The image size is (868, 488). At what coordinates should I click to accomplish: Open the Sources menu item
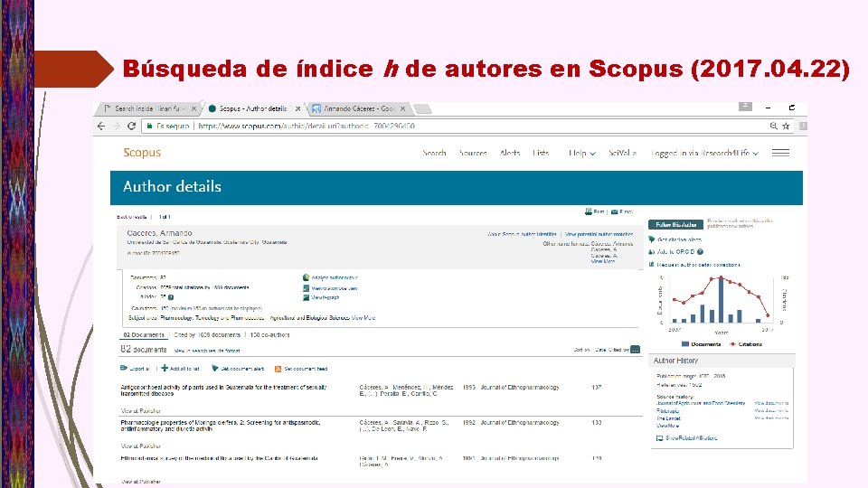(x=473, y=153)
